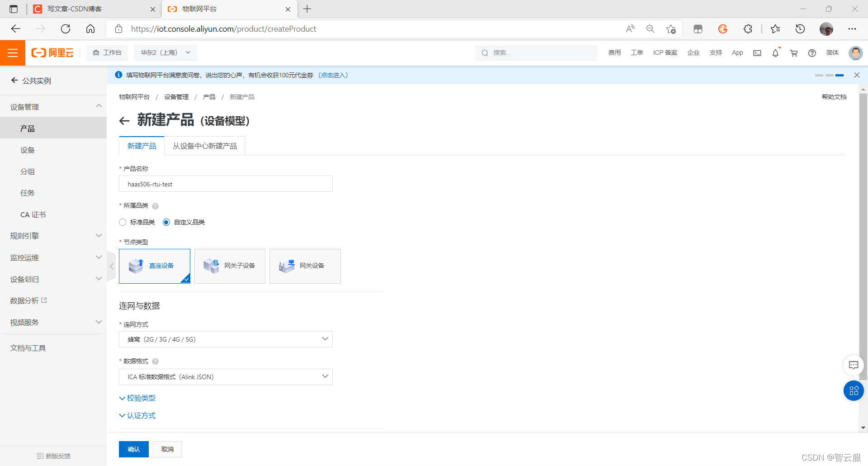Screen dimensions: 868x466
Task: Select the 标准品类 radio button
Action: coord(123,222)
